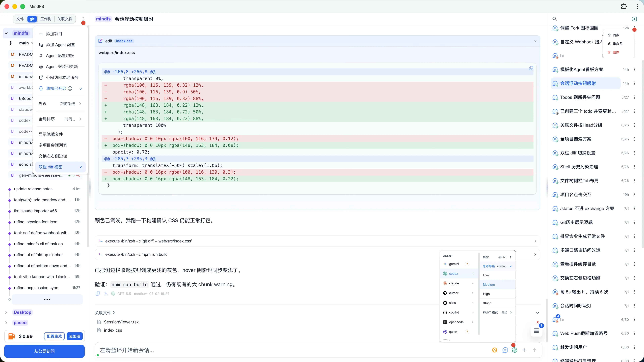644x362 pixels.
Task: Switch to the 文件 tab
Action: pyautogui.click(x=20, y=19)
